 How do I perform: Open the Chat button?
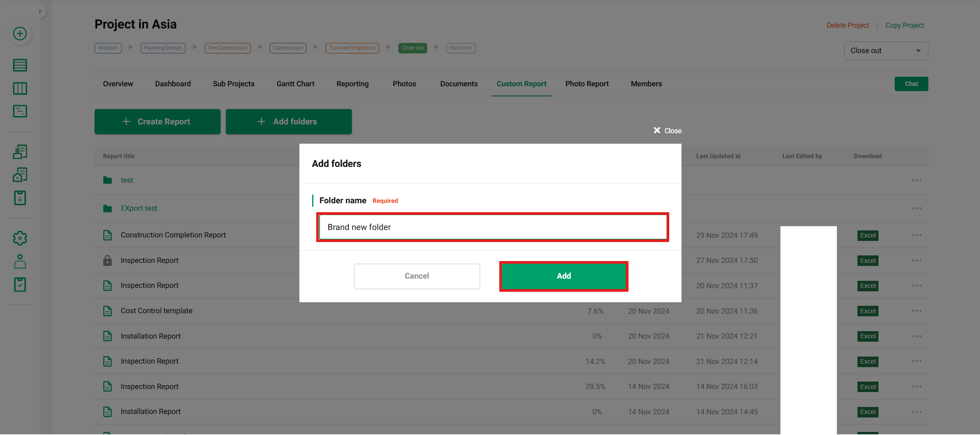click(x=911, y=84)
